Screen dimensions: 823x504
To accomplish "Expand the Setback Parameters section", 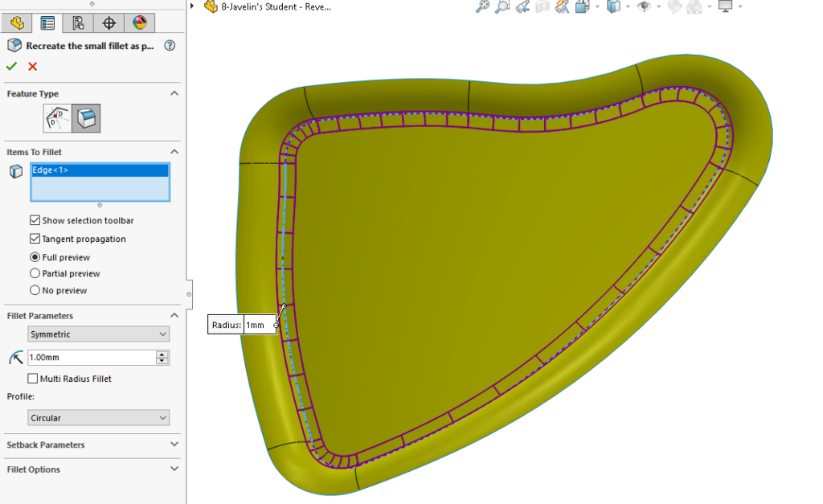I will [x=174, y=445].
